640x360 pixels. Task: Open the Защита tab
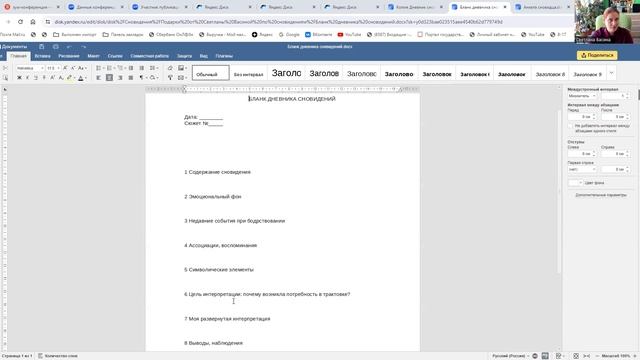[x=184, y=56]
